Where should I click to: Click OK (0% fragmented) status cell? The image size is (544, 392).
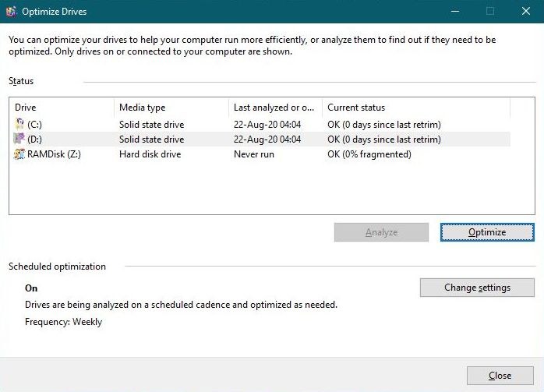point(369,154)
